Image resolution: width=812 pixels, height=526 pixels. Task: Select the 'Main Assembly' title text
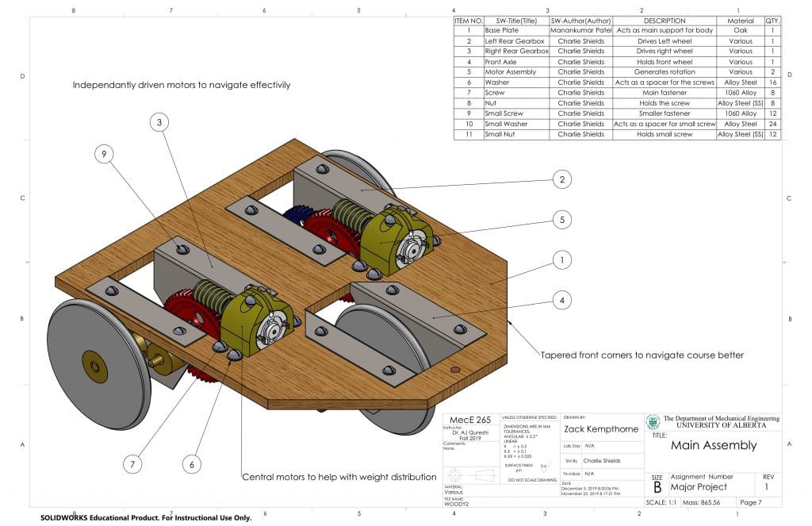713,445
